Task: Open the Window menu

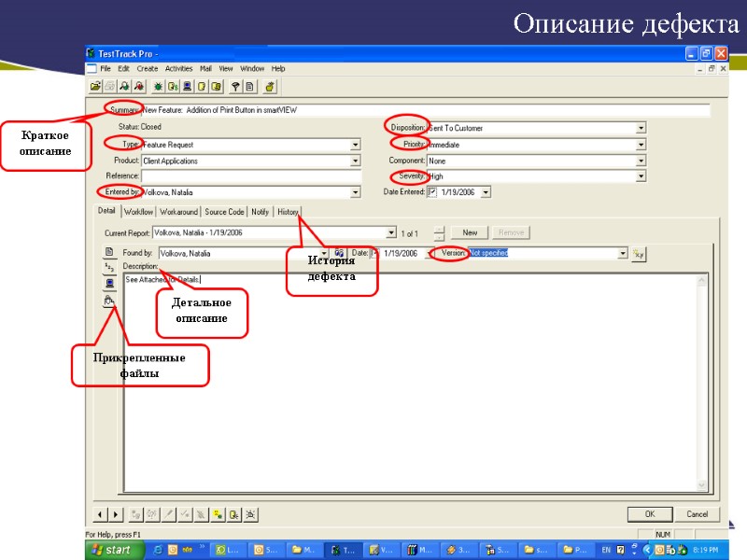Action: (252, 68)
